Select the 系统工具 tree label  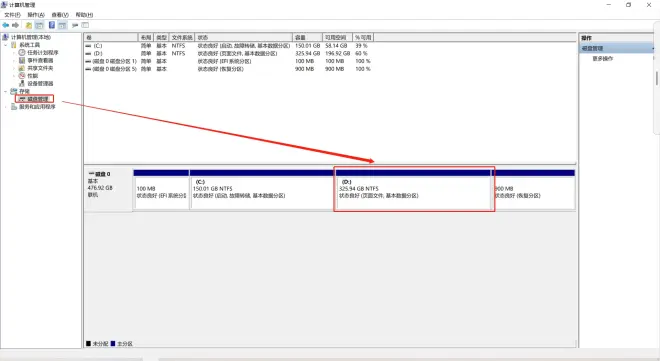pos(29,45)
